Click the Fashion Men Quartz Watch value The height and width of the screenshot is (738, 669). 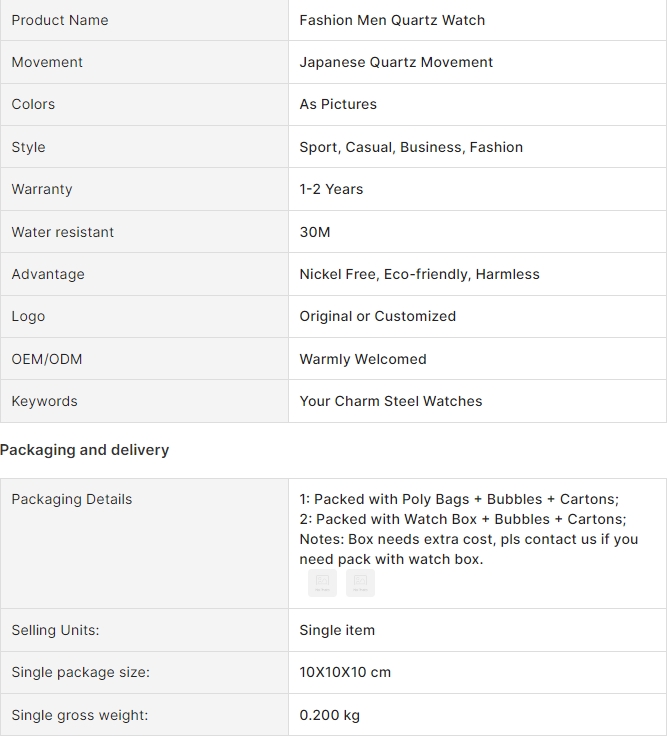[x=392, y=20]
